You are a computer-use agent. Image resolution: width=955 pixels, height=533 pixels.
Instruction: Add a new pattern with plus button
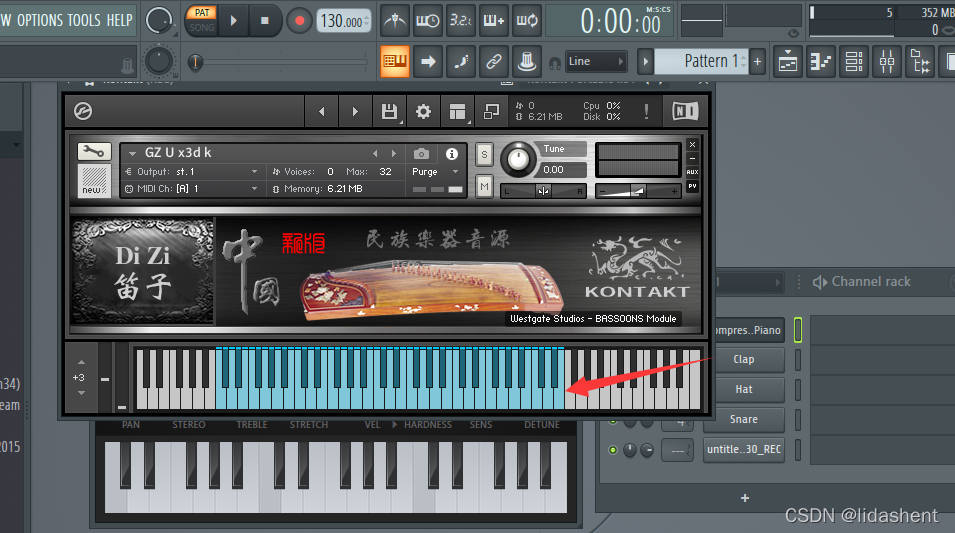[x=758, y=62]
